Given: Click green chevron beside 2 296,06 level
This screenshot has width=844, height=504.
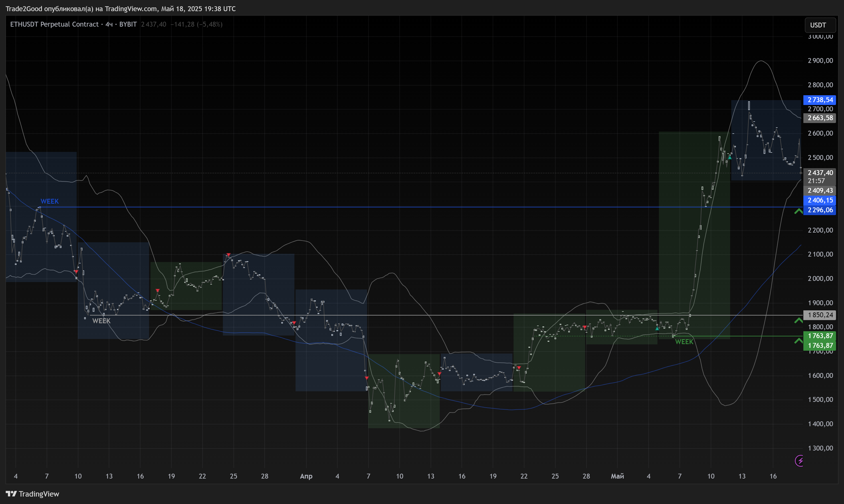Looking at the screenshot, I should 798,211.
